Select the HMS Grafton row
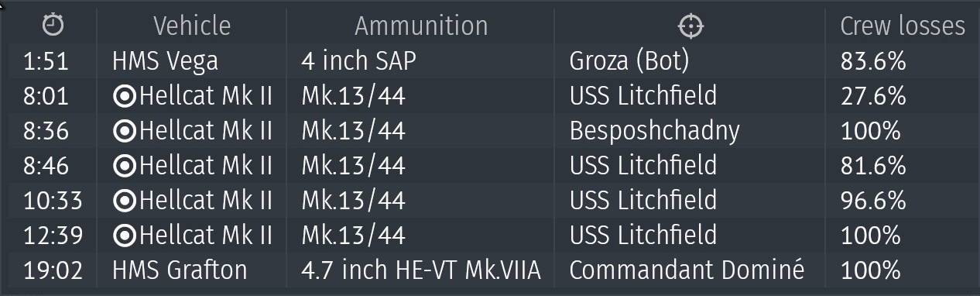 click(490, 270)
